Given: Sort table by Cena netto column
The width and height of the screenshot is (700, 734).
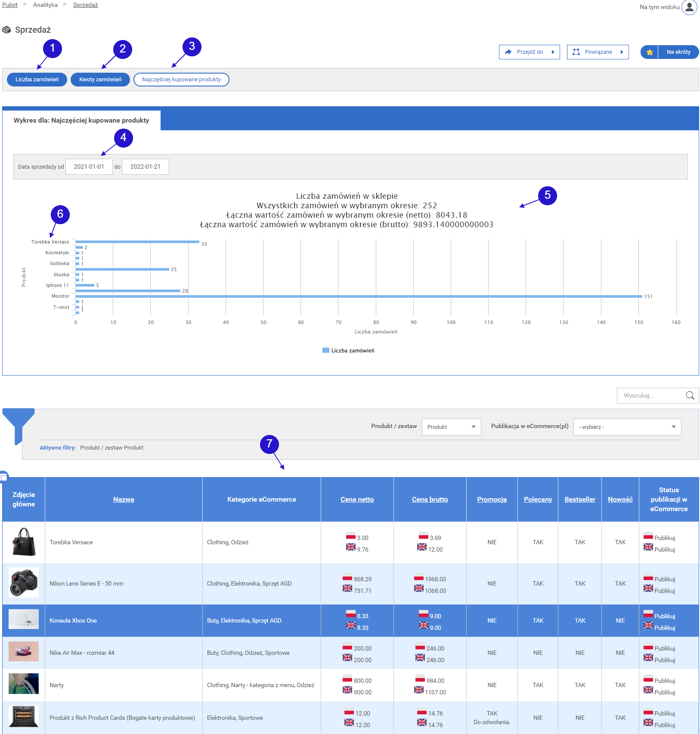Looking at the screenshot, I should pos(357,499).
